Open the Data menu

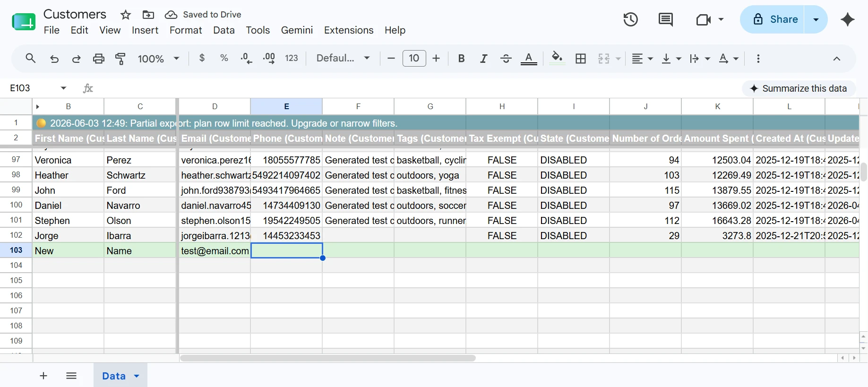click(x=224, y=30)
